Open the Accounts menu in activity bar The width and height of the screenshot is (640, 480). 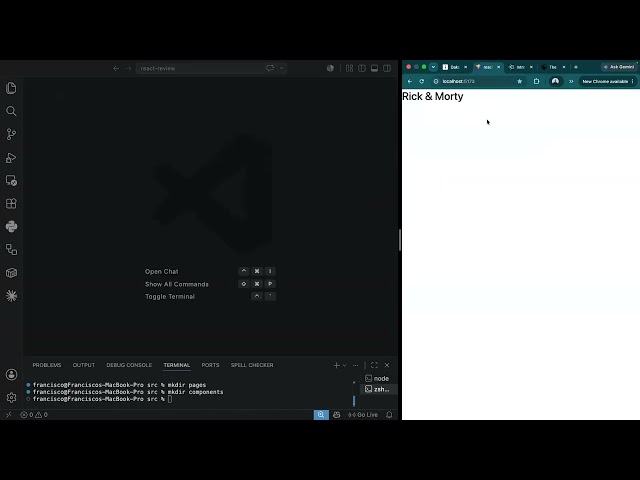coord(11,375)
